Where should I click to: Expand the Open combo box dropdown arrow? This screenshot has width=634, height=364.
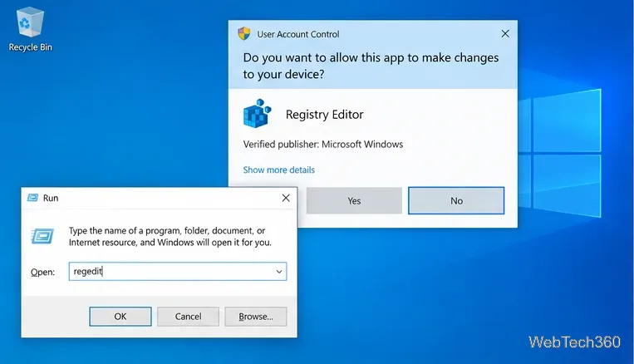pos(279,272)
